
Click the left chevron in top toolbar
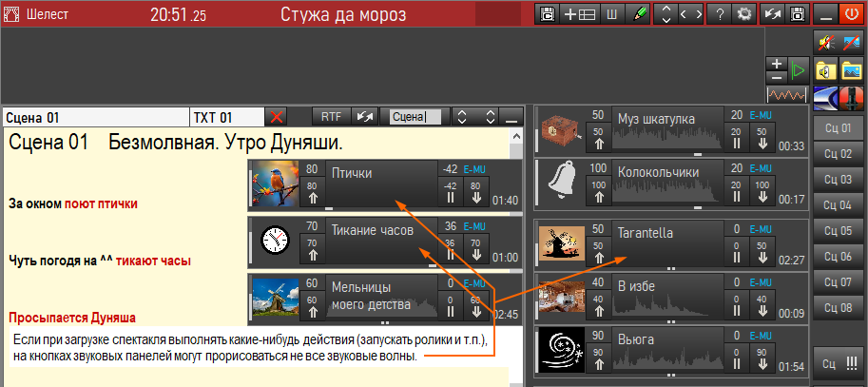tap(684, 14)
